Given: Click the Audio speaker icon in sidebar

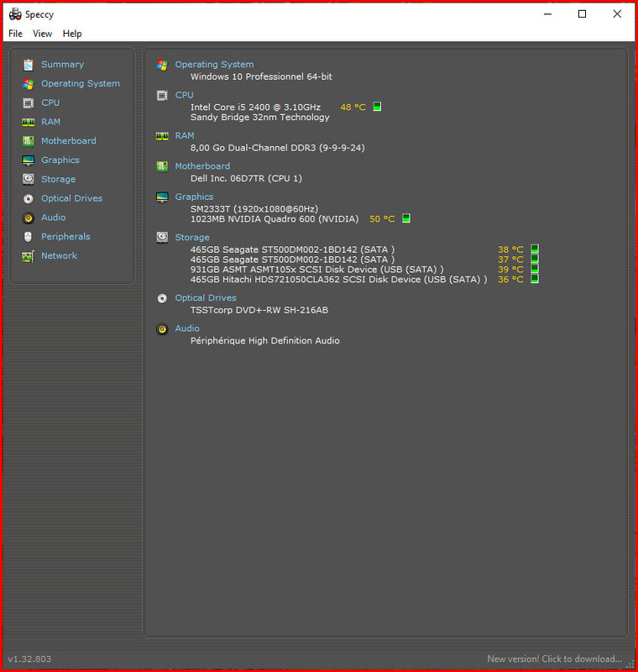Looking at the screenshot, I should coord(29,218).
